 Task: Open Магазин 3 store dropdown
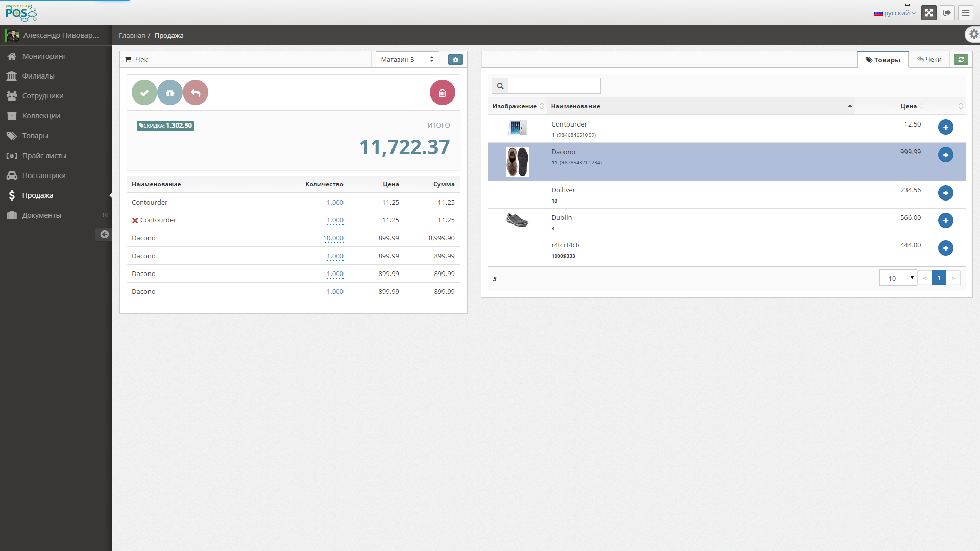[407, 60]
